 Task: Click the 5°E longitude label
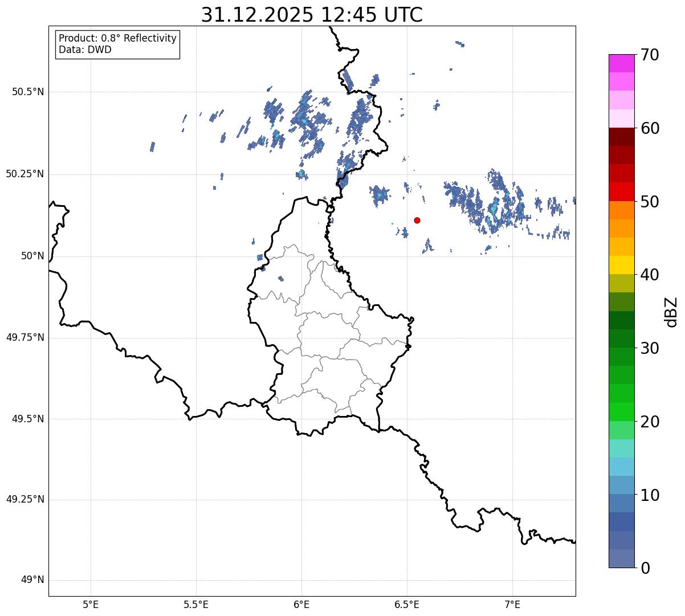coord(91,605)
